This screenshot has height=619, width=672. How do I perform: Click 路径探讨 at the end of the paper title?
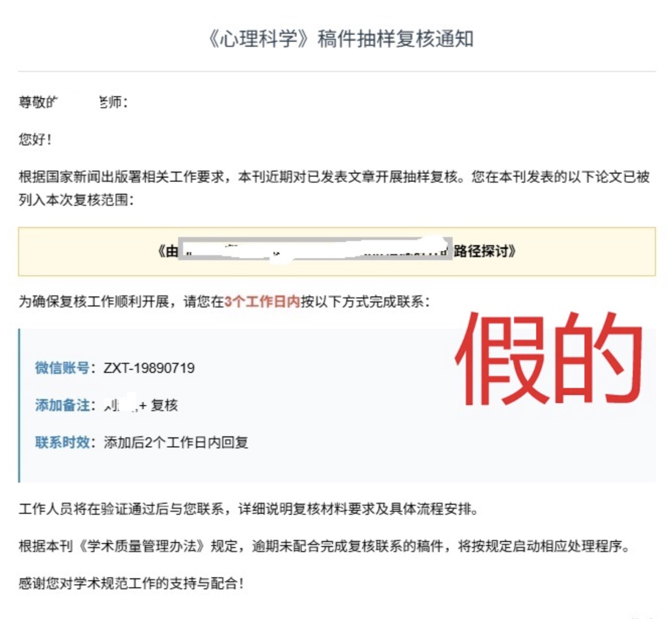coord(481,251)
